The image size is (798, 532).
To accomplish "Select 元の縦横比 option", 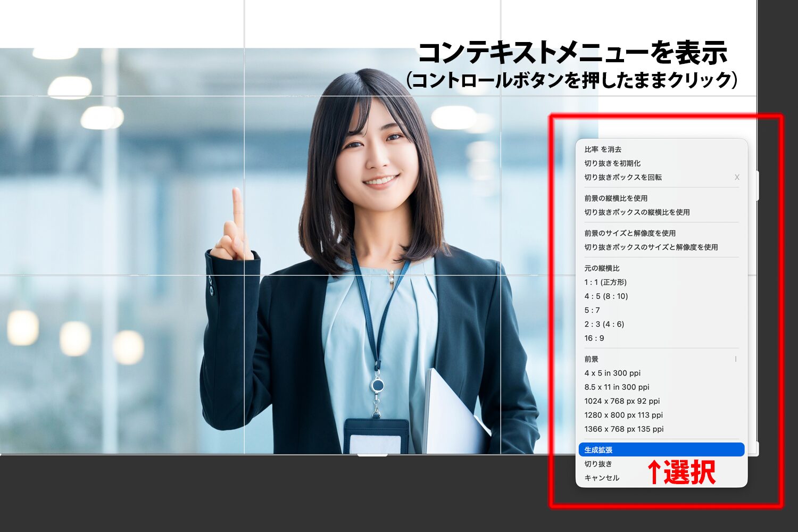I will [602, 268].
